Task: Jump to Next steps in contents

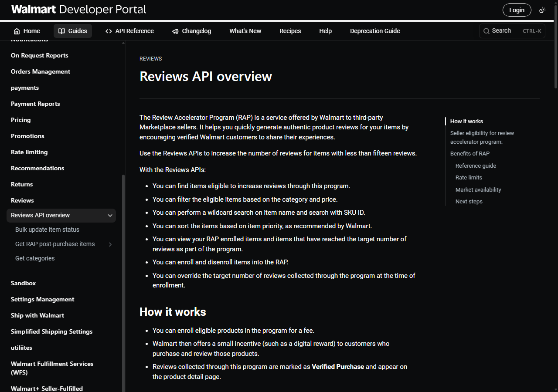Action: click(x=469, y=201)
